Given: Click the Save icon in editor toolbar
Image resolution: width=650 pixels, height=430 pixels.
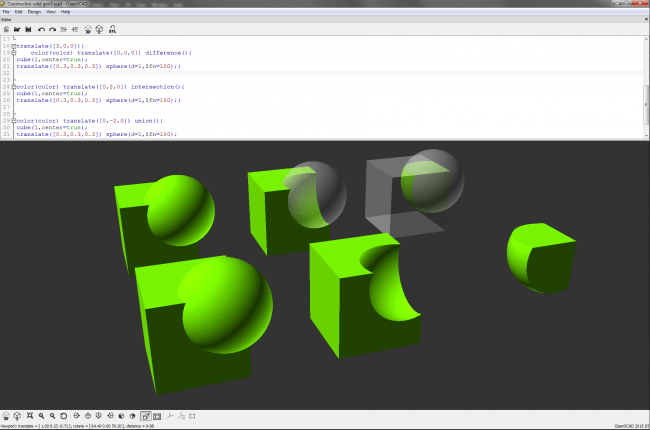Looking at the screenshot, I should tap(28, 29).
